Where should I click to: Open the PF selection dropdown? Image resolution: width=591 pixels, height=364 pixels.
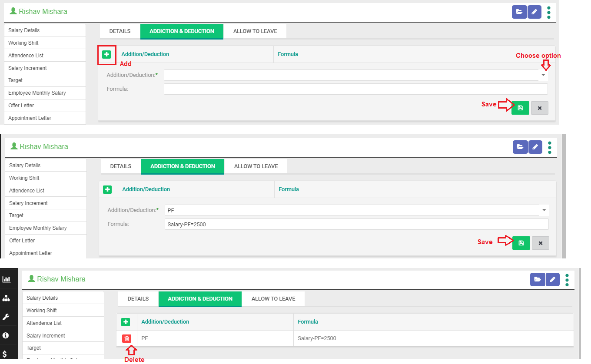pos(544,210)
